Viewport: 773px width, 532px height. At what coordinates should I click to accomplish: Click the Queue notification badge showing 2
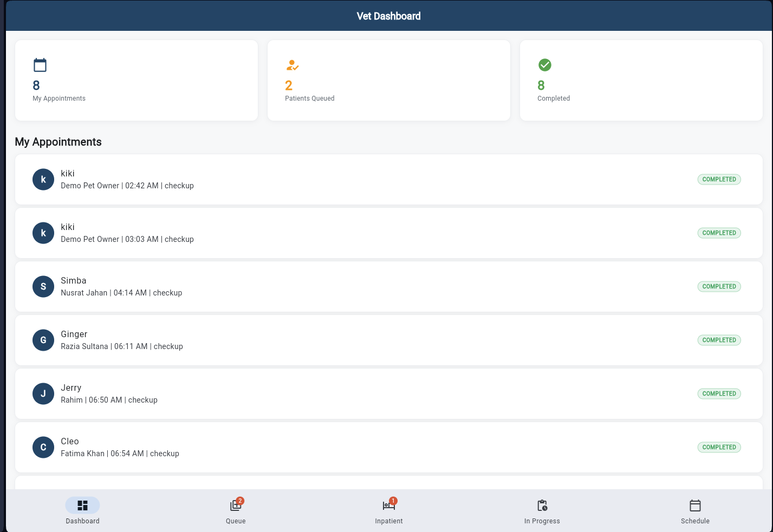[x=240, y=501]
